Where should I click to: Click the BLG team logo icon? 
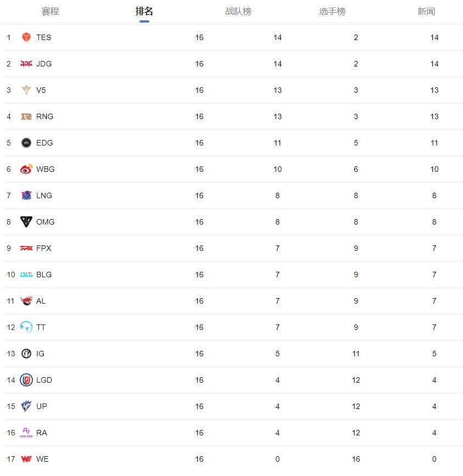pos(26,275)
